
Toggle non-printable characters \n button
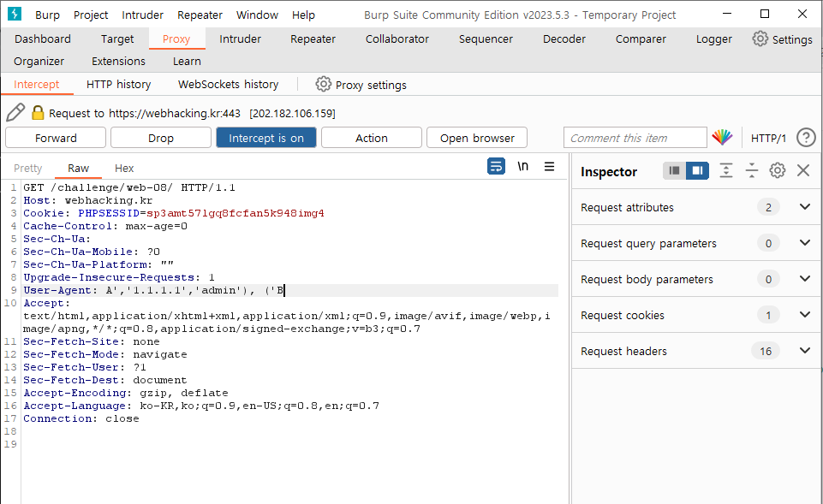[522, 166]
